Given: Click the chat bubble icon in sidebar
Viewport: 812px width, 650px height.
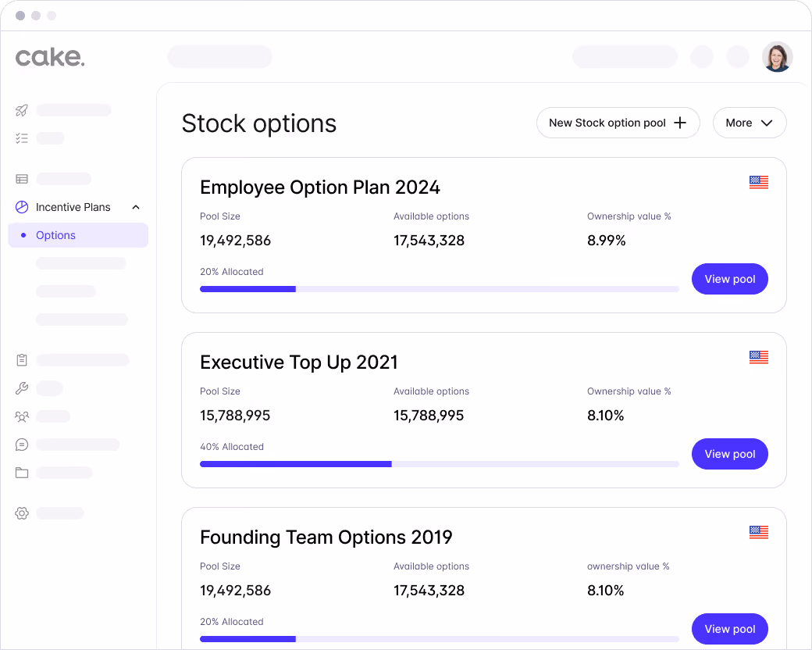Looking at the screenshot, I should tap(22, 445).
